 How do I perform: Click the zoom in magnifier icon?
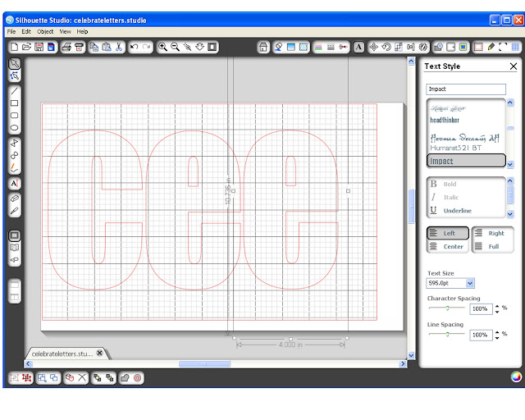pyautogui.click(x=162, y=47)
